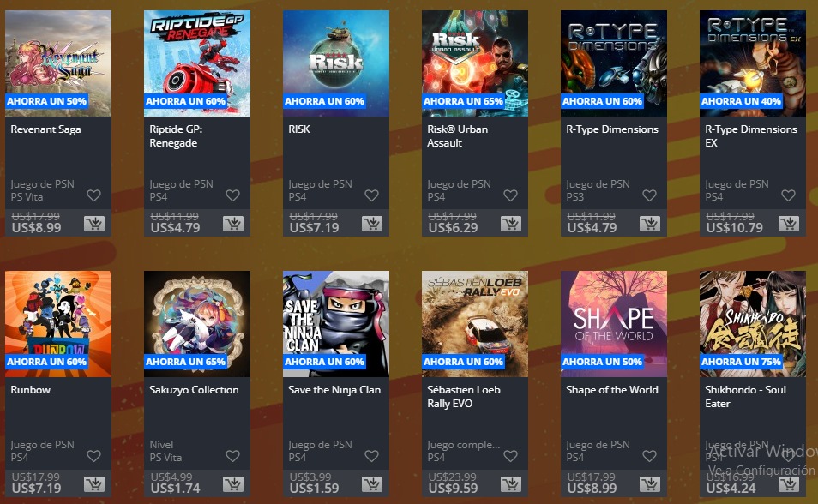Open the Shikhondo - Soul Eater title link
The height and width of the screenshot is (504, 818).
(x=745, y=397)
